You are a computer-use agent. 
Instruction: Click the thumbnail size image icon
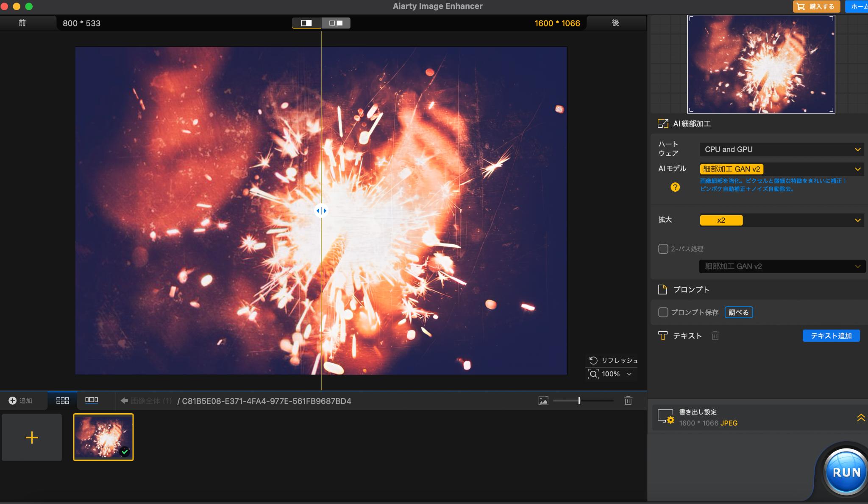click(x=543, y=400)
